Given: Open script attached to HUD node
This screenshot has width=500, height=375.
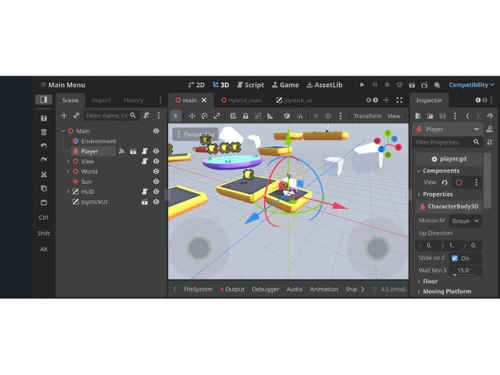Looking at the screenshot, I should click(145, 191).
